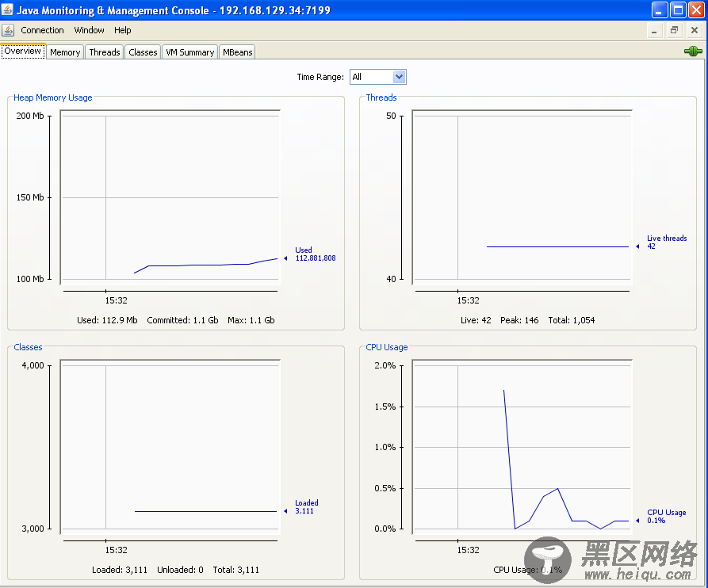708x588 pixels.
Task: Click the 'Loaded 3,111' legend label
Action: [307, 506]
